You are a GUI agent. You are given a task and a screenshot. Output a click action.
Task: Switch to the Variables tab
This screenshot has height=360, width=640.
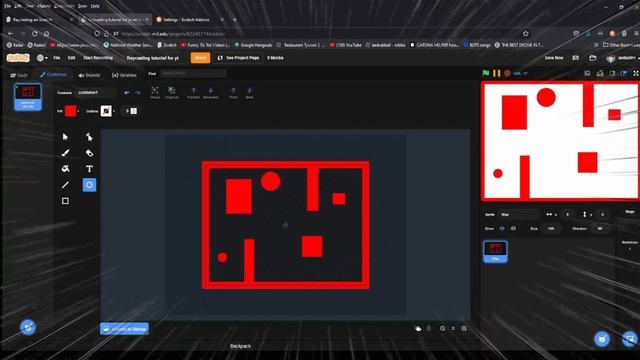point(124,75)
